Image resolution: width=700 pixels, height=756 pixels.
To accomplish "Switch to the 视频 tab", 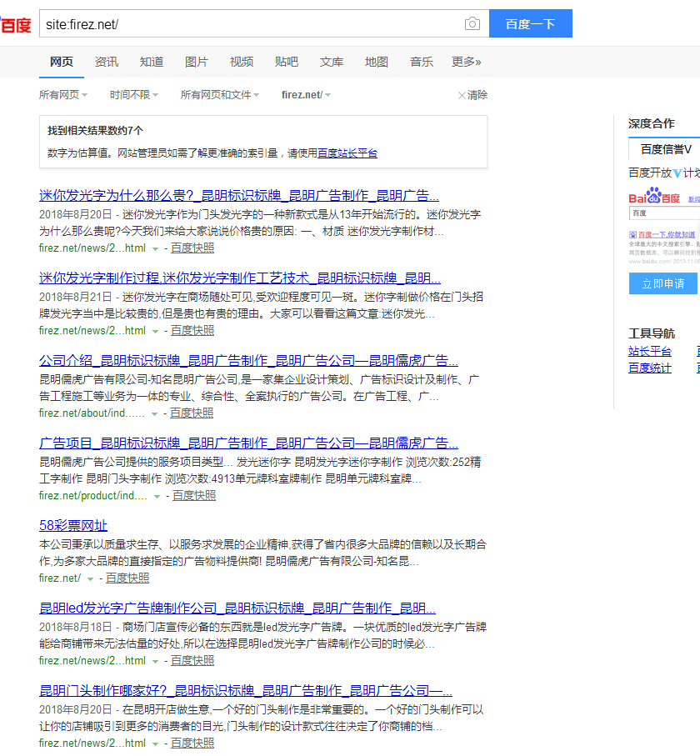I will pos(242,62).
